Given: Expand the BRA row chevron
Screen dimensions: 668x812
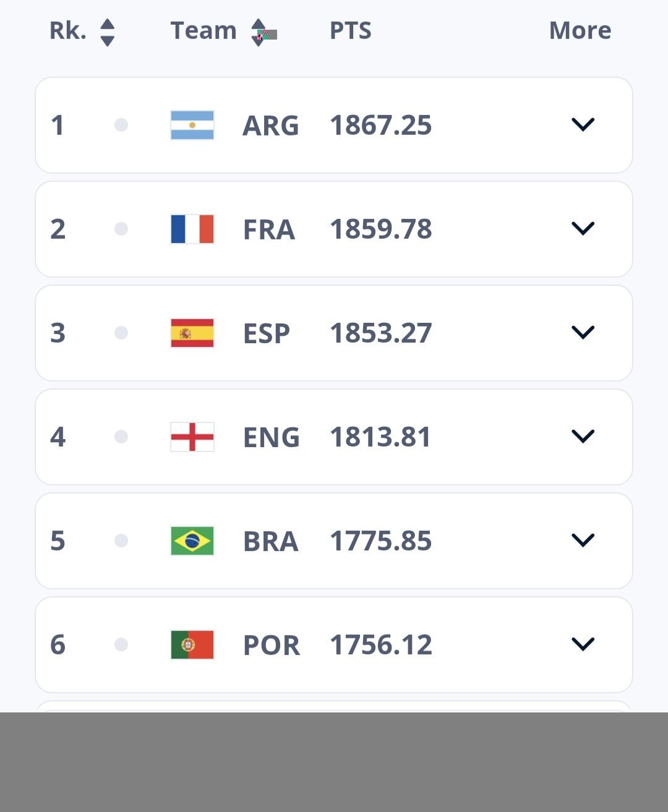Looking at the screenshot, I should click(x=583, y=541).
